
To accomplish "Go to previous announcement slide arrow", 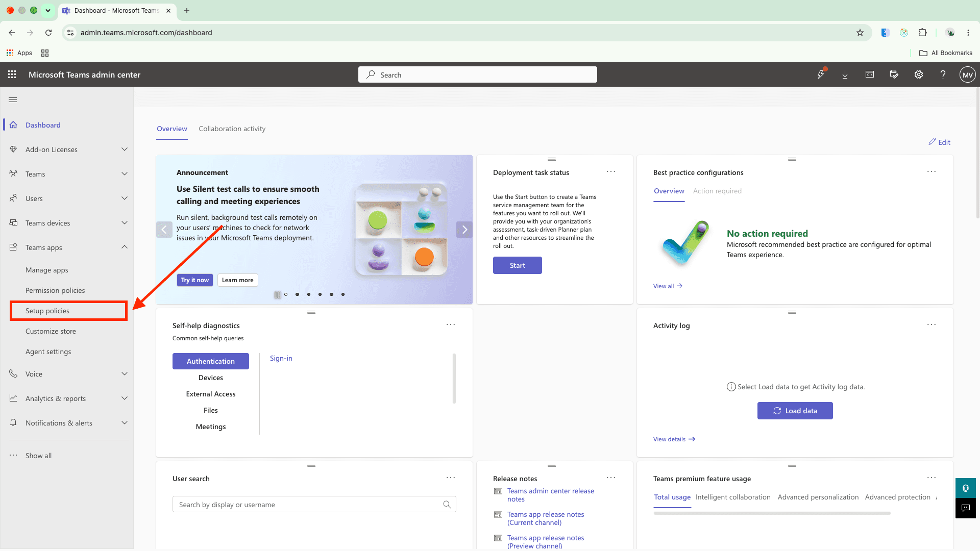I will [164, 230].
